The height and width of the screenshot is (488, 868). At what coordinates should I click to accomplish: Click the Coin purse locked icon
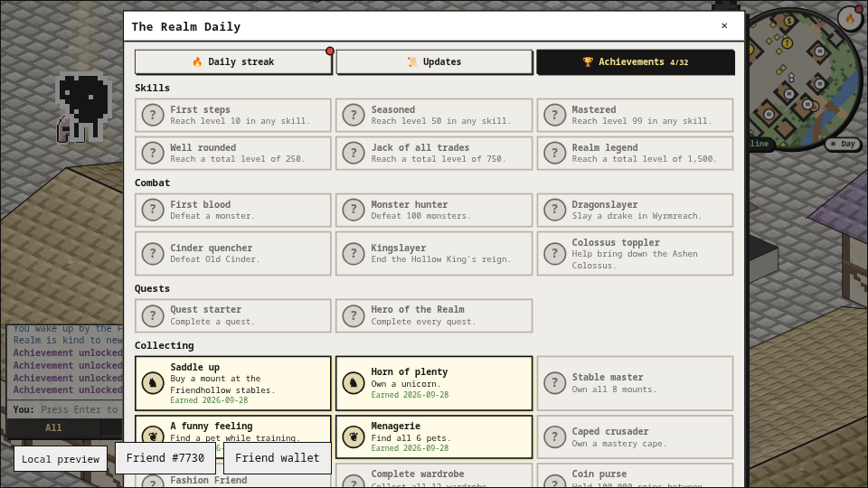click(554, 482)
